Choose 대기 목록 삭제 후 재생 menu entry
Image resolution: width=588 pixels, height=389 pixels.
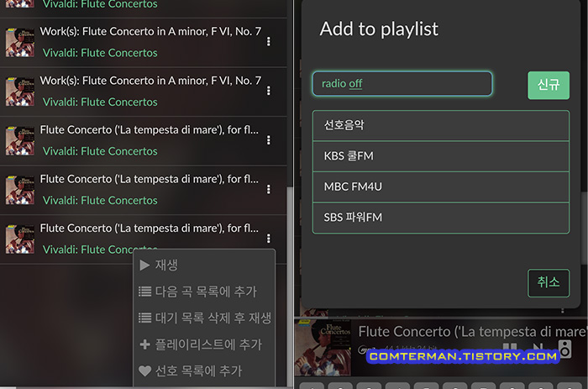pyautogui.click(x=205, y=318)
